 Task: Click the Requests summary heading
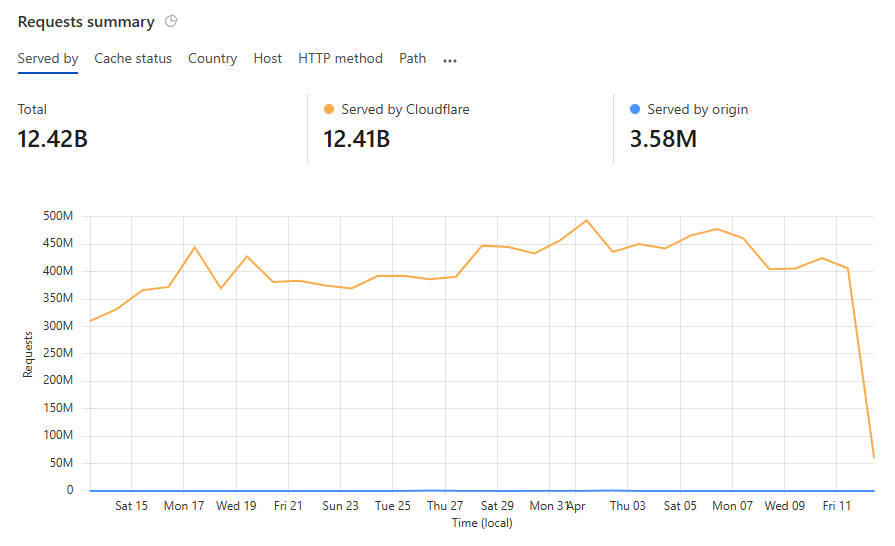pyautogui.click(x=86, y=22)
